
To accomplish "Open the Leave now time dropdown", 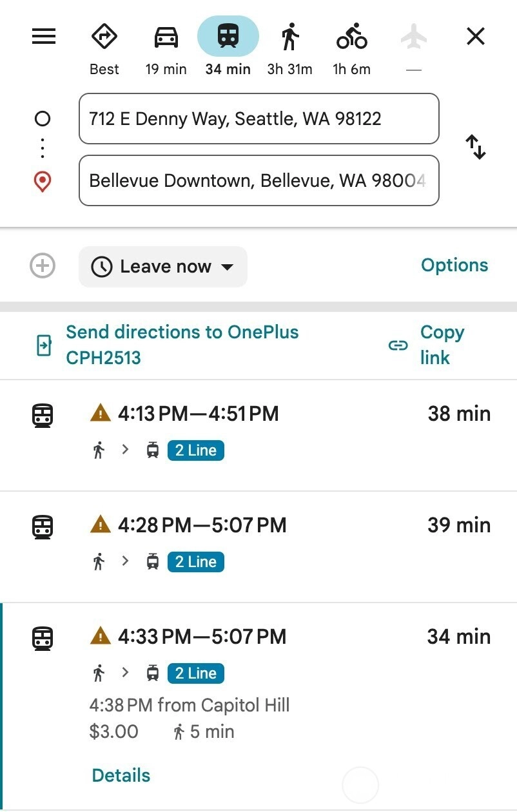I will tap(163, 267).
